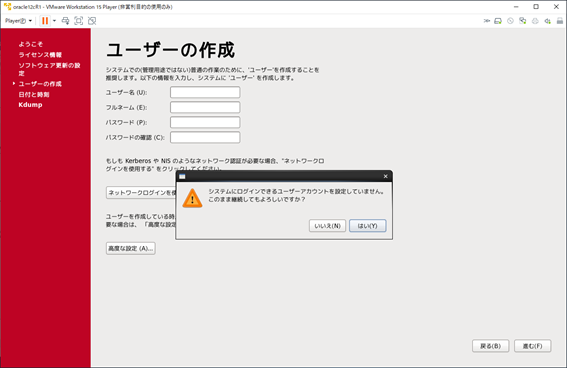Click the パスワード (P) input field
Image resolution: width=567 pixels, height=368 pixels.
click(x=205, y=122)
